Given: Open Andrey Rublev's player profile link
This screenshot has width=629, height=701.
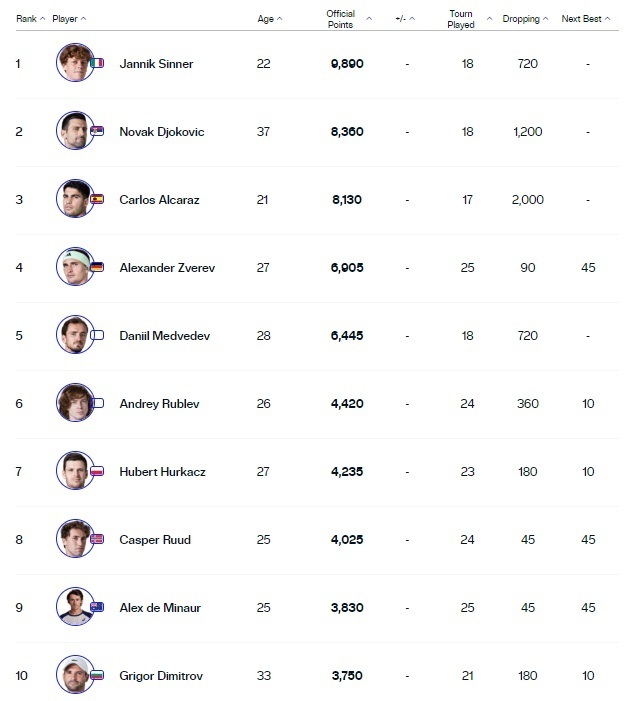Looking at the screenshot, I should coord(159,403).
